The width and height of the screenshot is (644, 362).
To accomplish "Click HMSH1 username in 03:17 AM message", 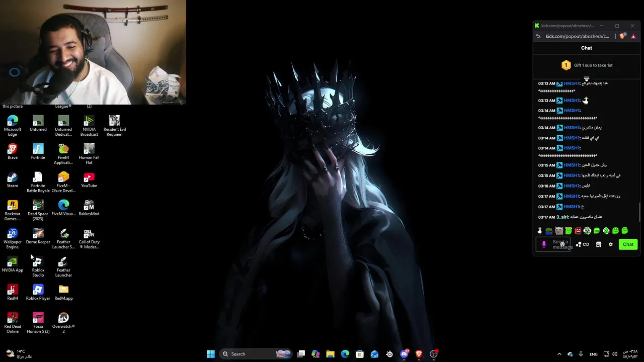I will point(572,207).
